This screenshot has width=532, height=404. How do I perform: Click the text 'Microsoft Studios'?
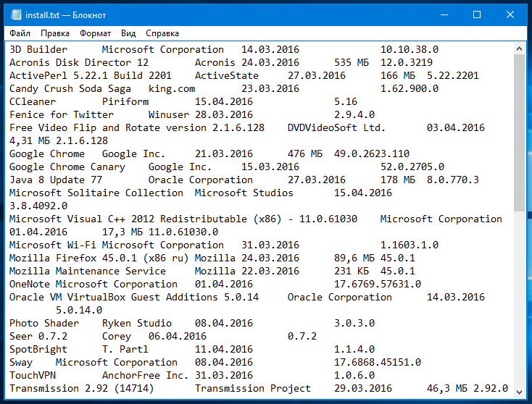244,193
